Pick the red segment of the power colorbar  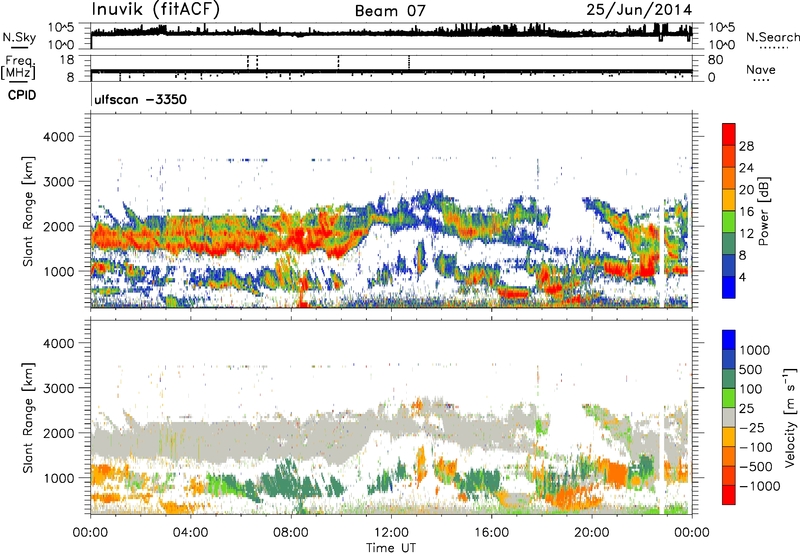[x=729, y=134]
